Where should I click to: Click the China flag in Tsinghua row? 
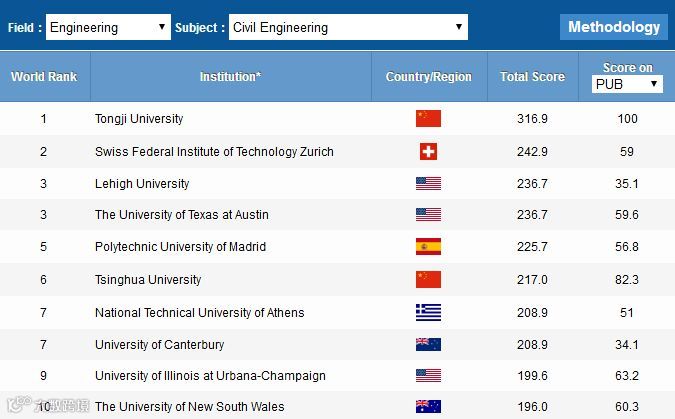(x=428, y=280)
